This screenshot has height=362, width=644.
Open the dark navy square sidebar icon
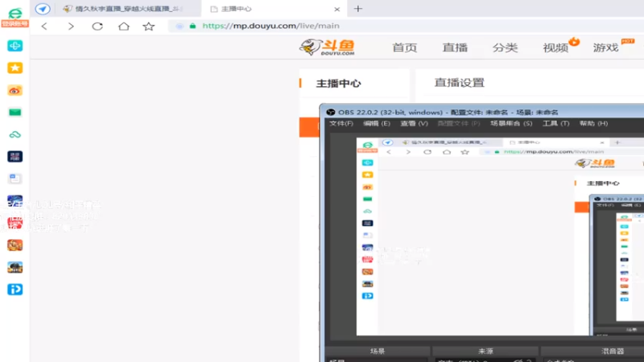14,156
